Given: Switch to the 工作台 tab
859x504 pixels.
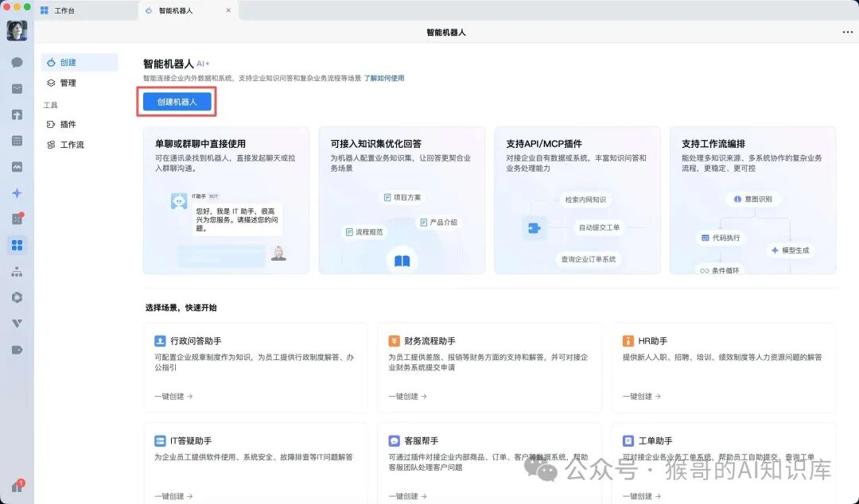Looking at the screenshot, I should [x=65, y=12].
